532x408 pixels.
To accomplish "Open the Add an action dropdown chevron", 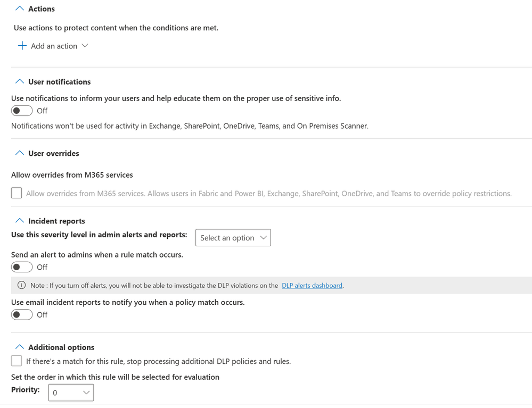I will (x=85, y=46).
